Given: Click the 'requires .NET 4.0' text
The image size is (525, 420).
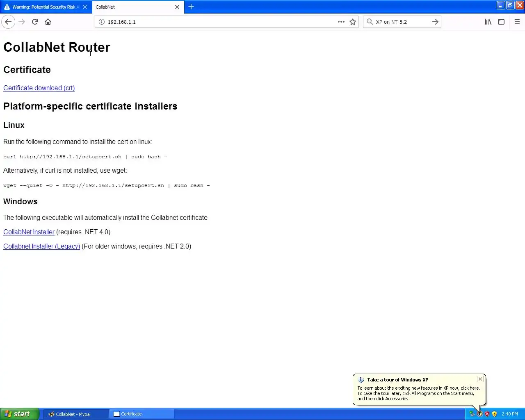Looking at the screenshot, I should [83, 232].
